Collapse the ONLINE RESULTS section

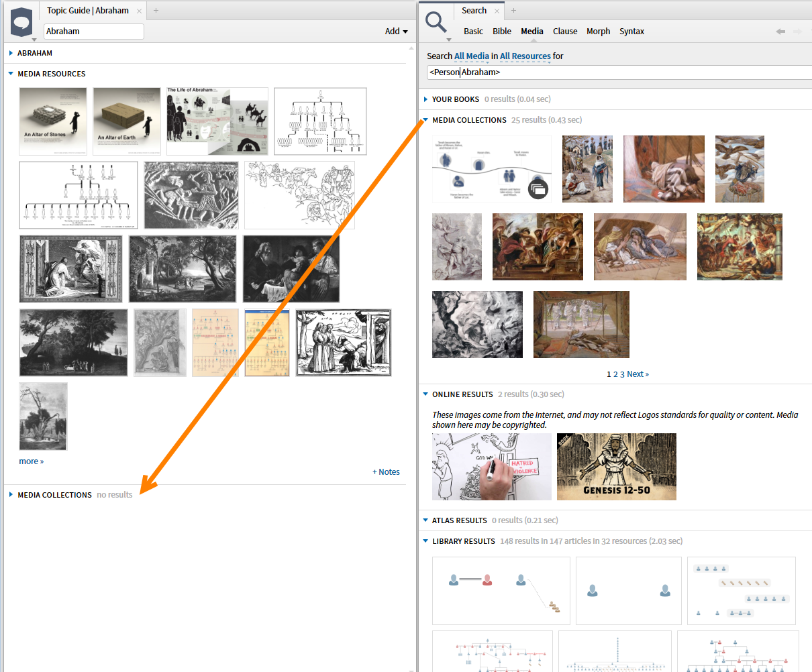pyautogui.click(x=425, y=394)
